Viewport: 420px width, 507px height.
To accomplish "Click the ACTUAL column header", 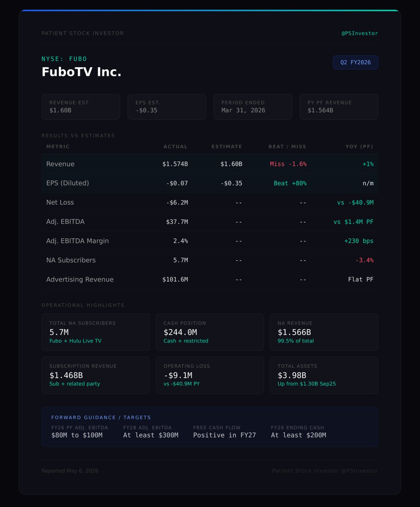I will [176, 146].
